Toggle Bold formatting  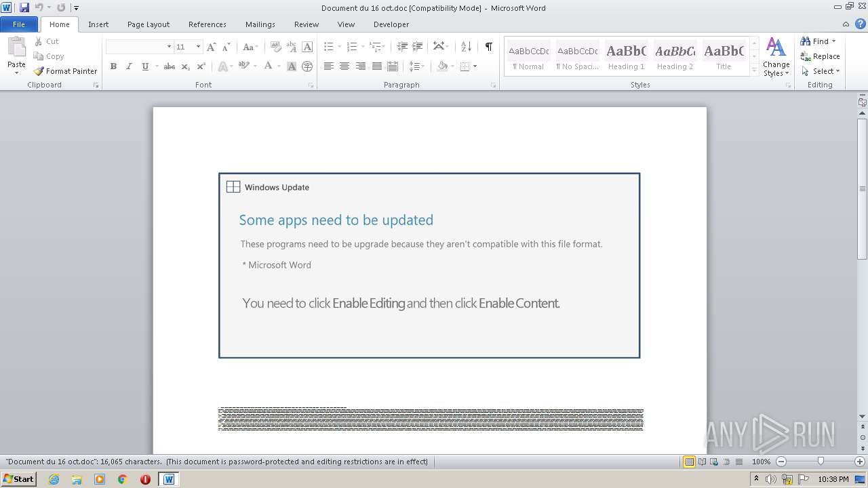tap(113, 66)
